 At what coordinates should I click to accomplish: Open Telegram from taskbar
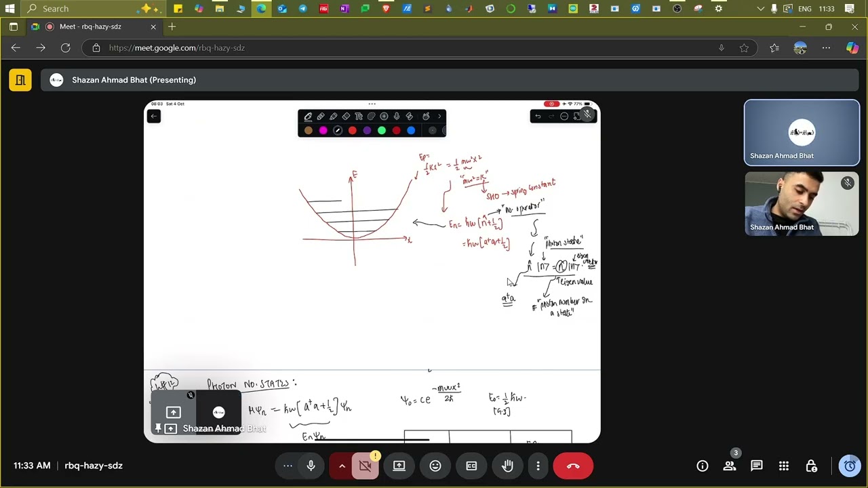tap(302, 9)
